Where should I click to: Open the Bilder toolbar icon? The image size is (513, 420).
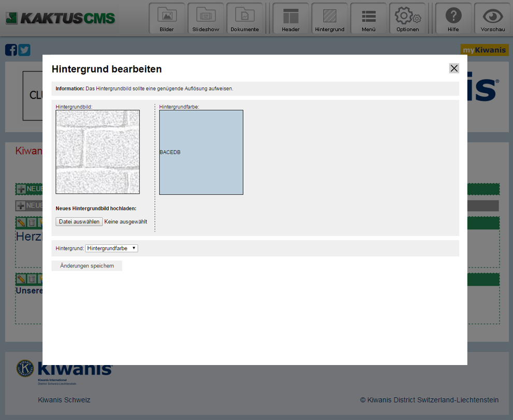167,19
